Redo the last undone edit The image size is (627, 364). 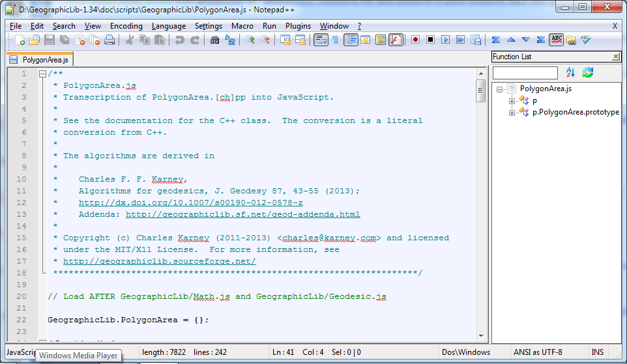click(x=195, y=40)
